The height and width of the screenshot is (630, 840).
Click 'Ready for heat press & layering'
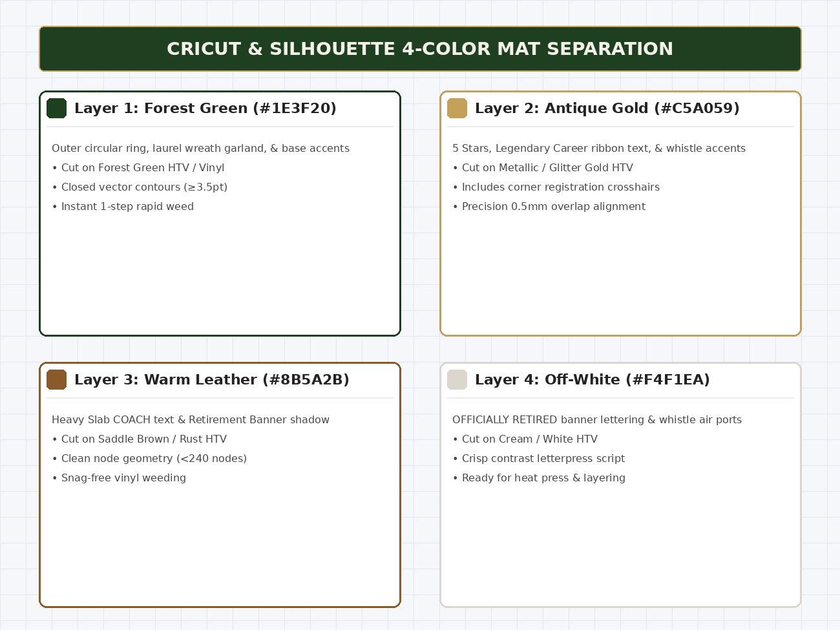[539, 478]
